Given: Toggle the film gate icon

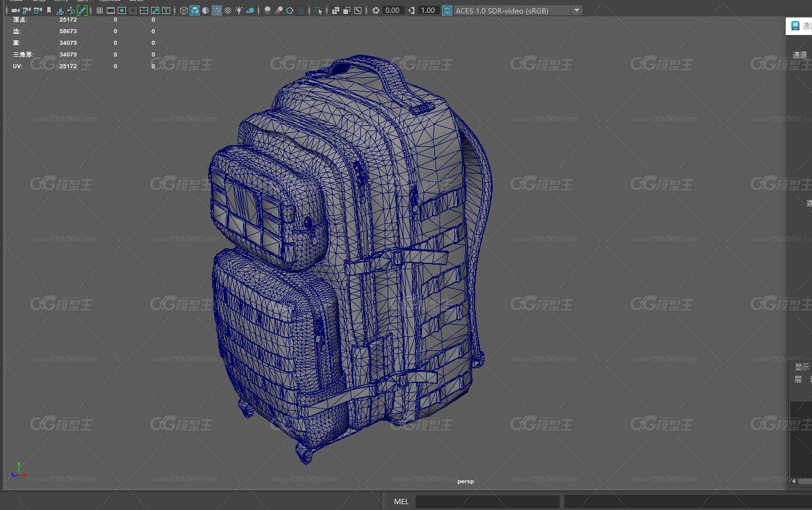Looking at the screenshot, I should coord(110,10).
